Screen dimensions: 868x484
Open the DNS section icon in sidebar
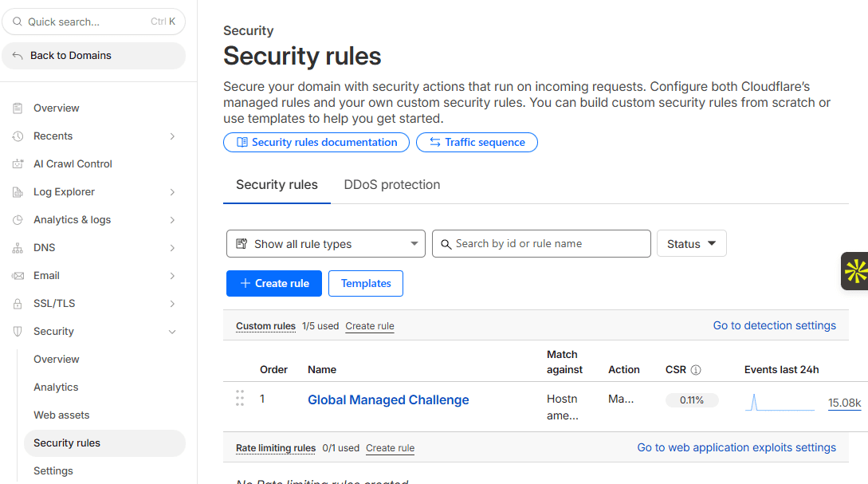(17, 247)
